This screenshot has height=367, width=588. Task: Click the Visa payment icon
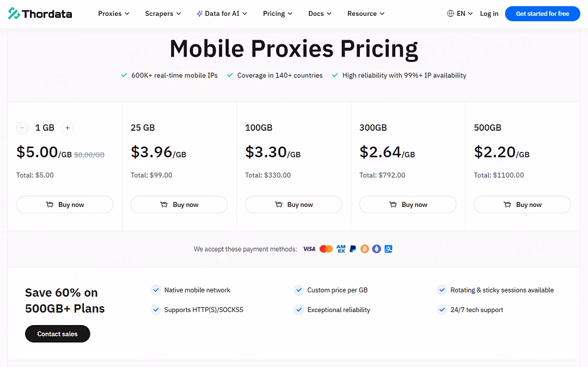click(x=309, y=249)
